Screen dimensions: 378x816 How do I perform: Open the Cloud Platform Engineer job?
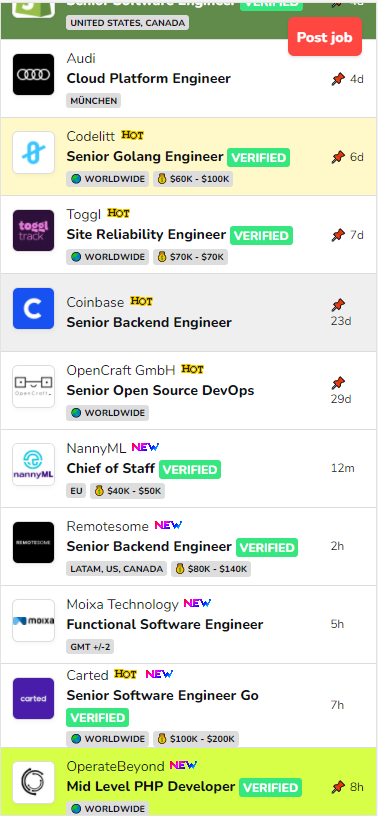pyautogui.click(x=148, y=79)
